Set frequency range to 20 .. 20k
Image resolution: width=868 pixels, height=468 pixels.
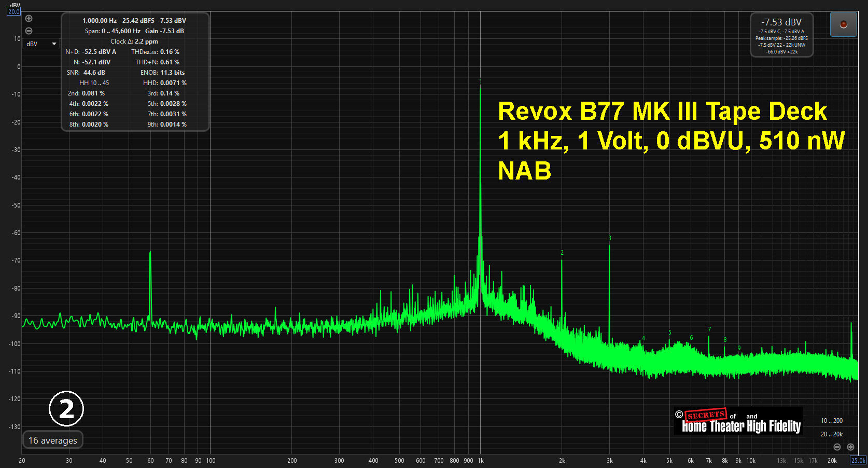point(831,434)
